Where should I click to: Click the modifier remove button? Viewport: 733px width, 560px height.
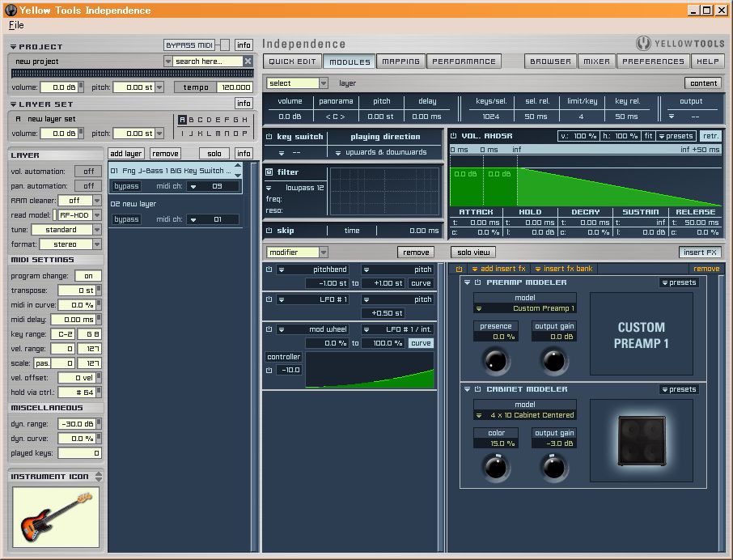[x=416, y=252]
